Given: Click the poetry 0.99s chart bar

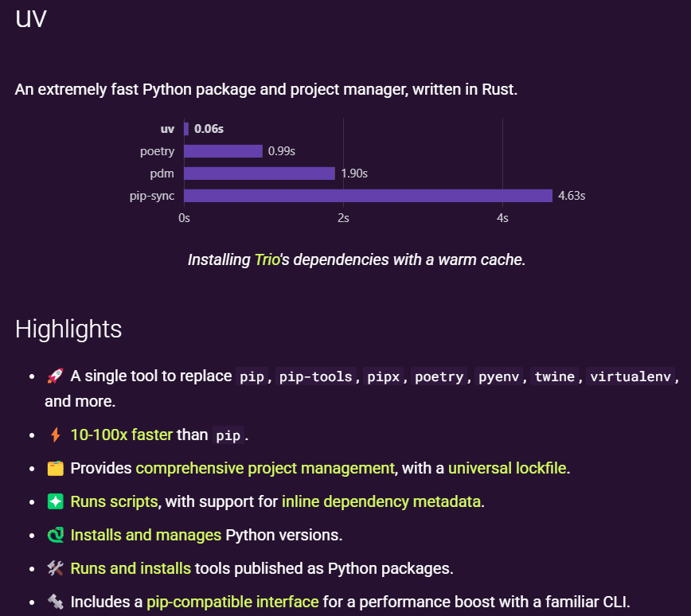Looking at the screenshot, I should pyautogui.click(x=223, y=151).
